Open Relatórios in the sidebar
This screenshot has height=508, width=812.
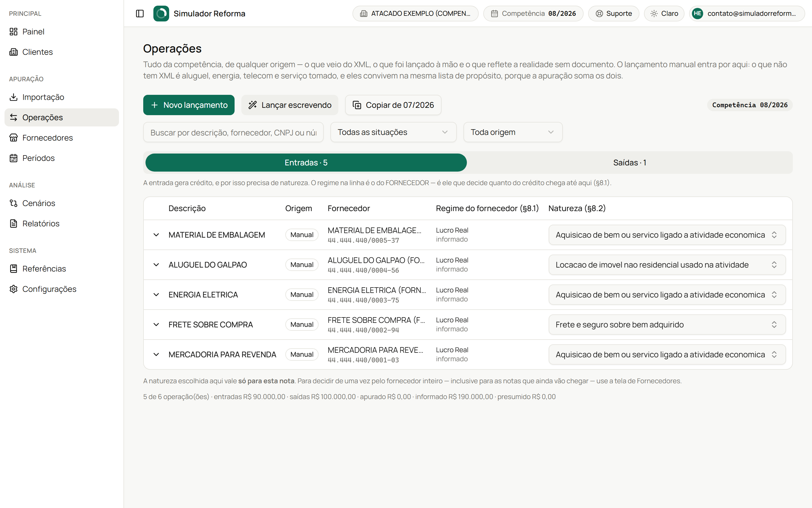(62, 224)
